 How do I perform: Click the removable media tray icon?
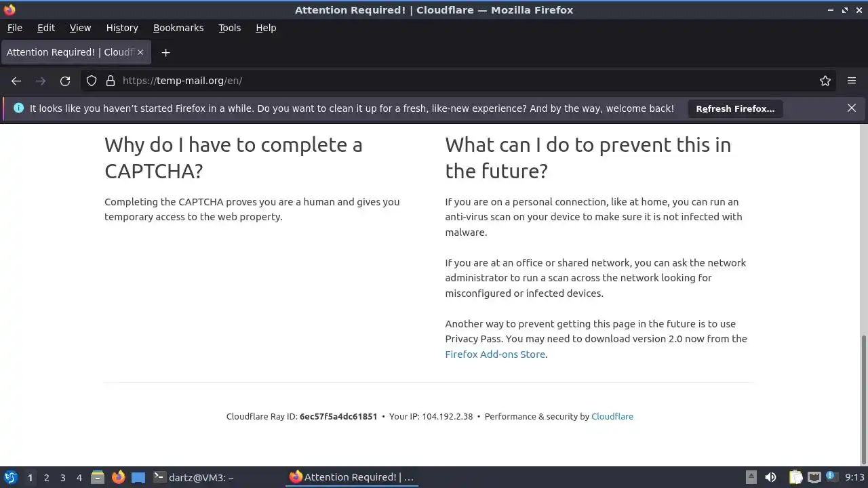(x=751, y=477)
